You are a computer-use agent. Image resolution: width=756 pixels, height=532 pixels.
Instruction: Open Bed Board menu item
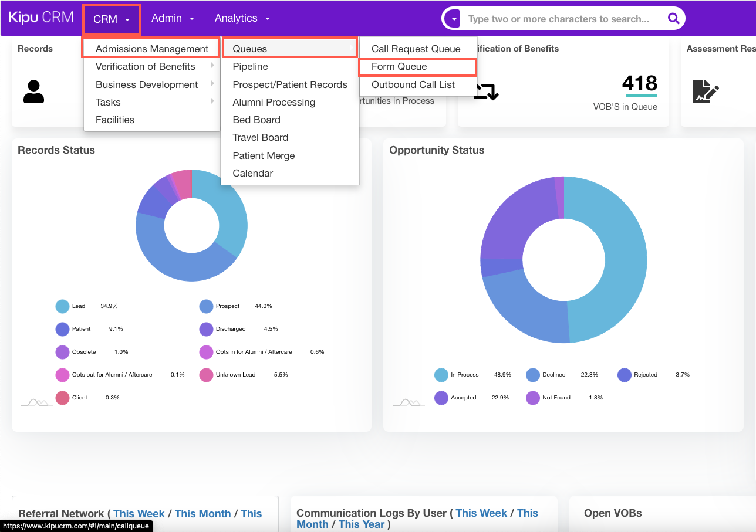coord(256,120)
